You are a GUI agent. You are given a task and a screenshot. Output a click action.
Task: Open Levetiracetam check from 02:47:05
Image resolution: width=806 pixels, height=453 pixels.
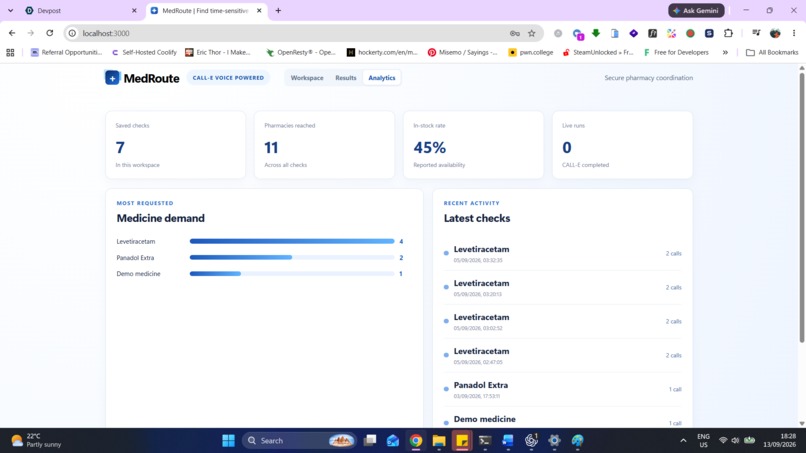pos(562,355)
